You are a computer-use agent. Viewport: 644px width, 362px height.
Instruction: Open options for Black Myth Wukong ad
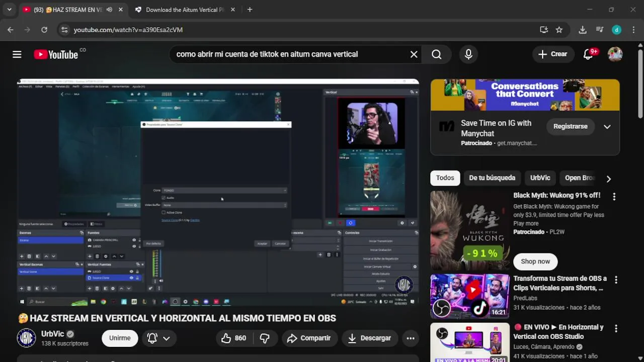point(614,197)
